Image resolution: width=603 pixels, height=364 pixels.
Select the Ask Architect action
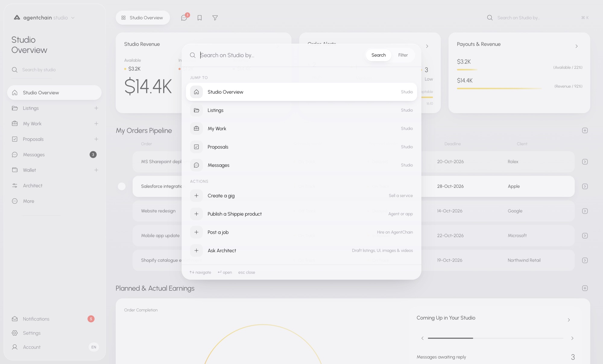coord(301,250)
